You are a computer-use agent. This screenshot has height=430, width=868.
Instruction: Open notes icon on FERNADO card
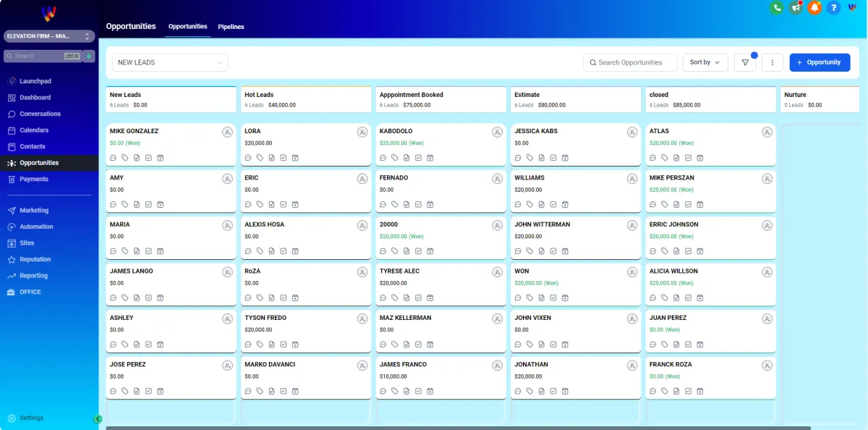pos(407,204)
